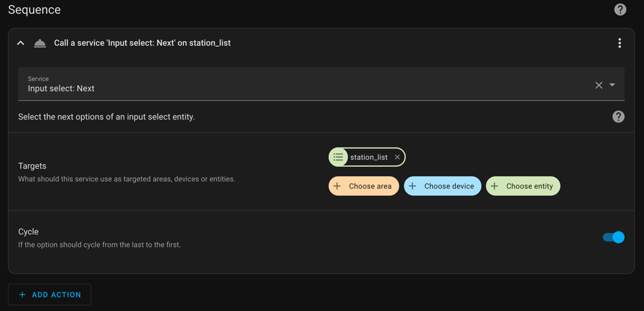Open help for the service description

pyautogui.click(x=618, y=117)
